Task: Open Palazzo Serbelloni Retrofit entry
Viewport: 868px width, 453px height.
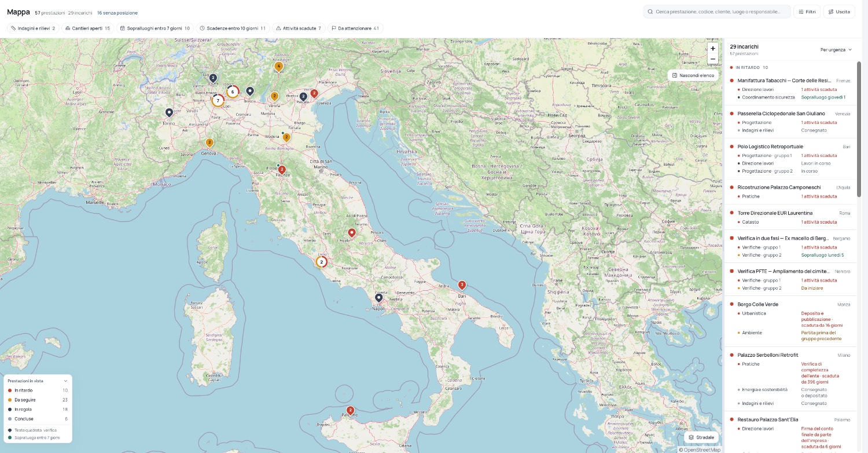Action: pyautogui.click(x=767, y=355)
